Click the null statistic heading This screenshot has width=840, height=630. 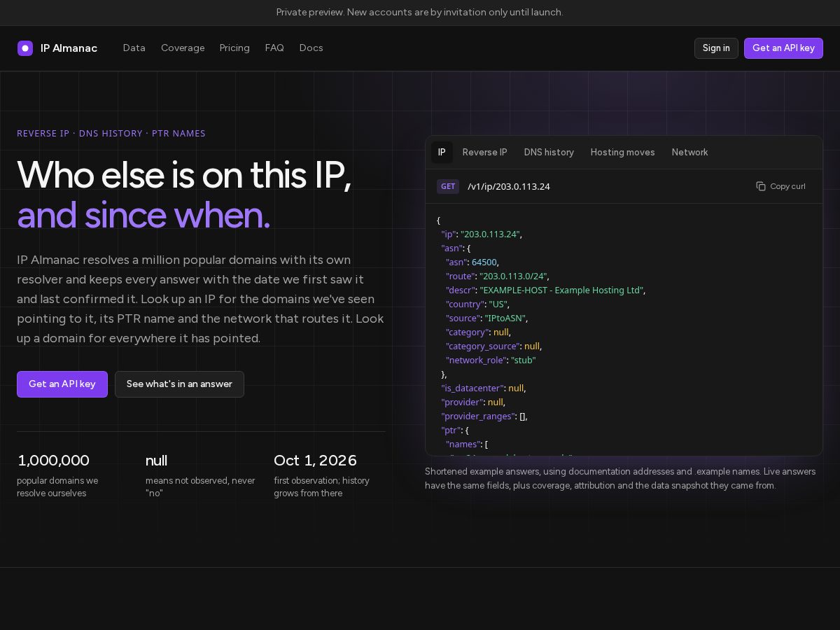pyautogui.click(x=156, y=461)
